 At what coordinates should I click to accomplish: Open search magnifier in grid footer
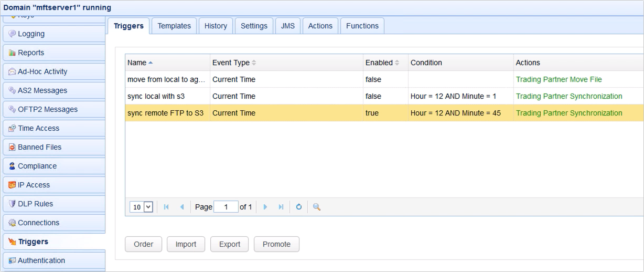tap(317, 207)
